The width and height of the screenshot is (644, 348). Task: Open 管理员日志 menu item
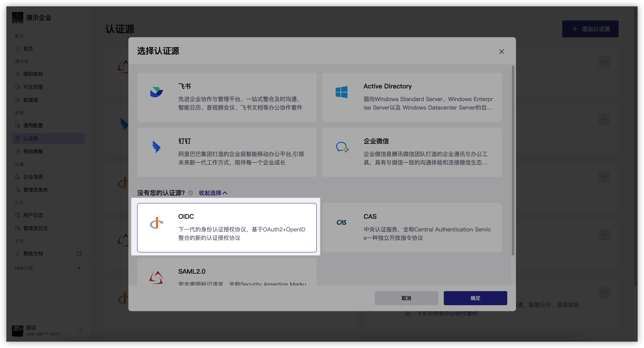pos(48,228)
